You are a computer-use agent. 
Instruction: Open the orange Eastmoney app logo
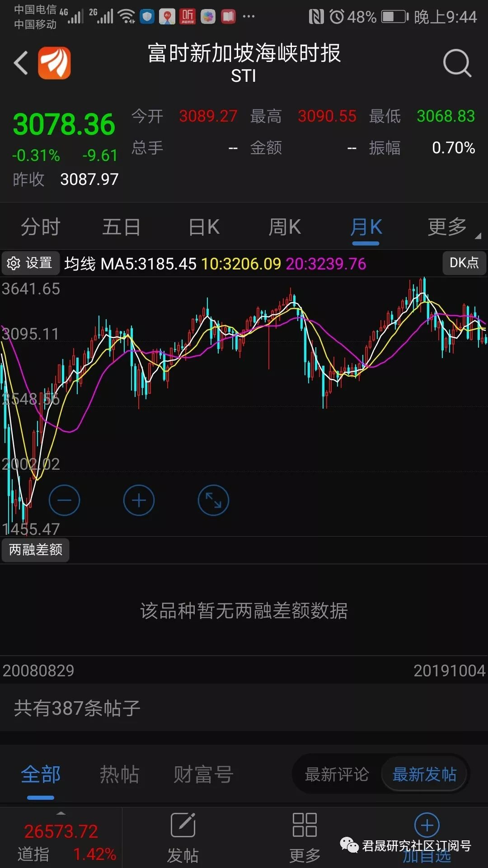tap(54, 63)
